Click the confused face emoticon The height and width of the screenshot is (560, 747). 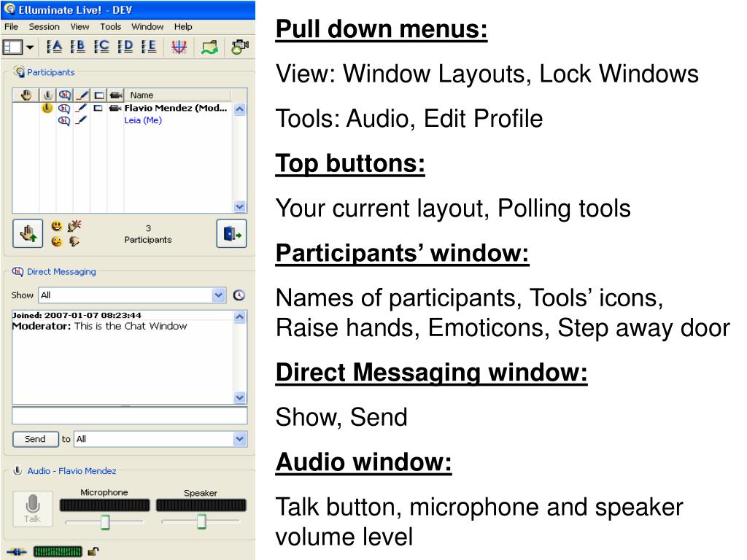click(x=57, y=241)
